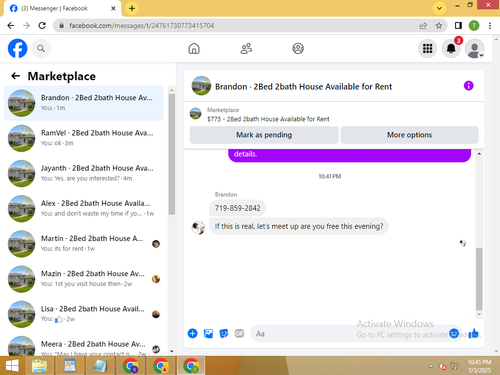Click More options button
This screenshot has height=375, width=500.
(x=409, y=135)
